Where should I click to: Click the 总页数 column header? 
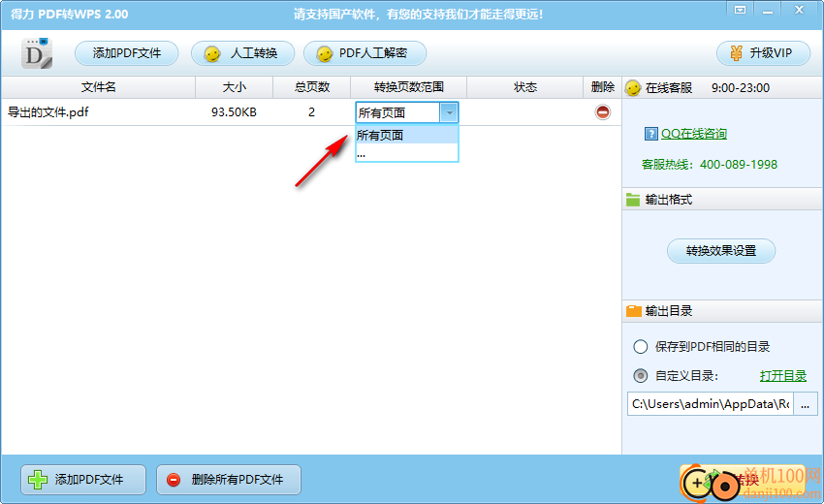[x=311, y=87]
